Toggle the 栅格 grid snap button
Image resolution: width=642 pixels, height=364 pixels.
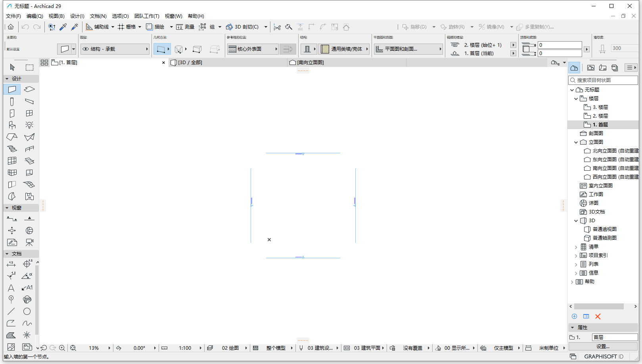(127, 27)
